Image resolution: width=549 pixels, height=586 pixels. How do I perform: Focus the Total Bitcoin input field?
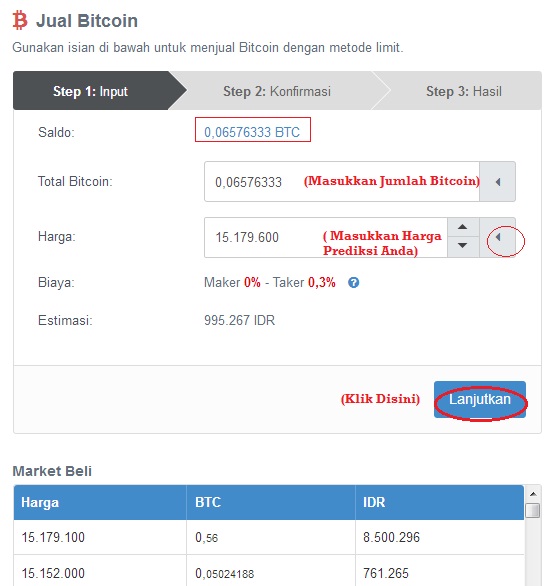click(x=342, y=182)
